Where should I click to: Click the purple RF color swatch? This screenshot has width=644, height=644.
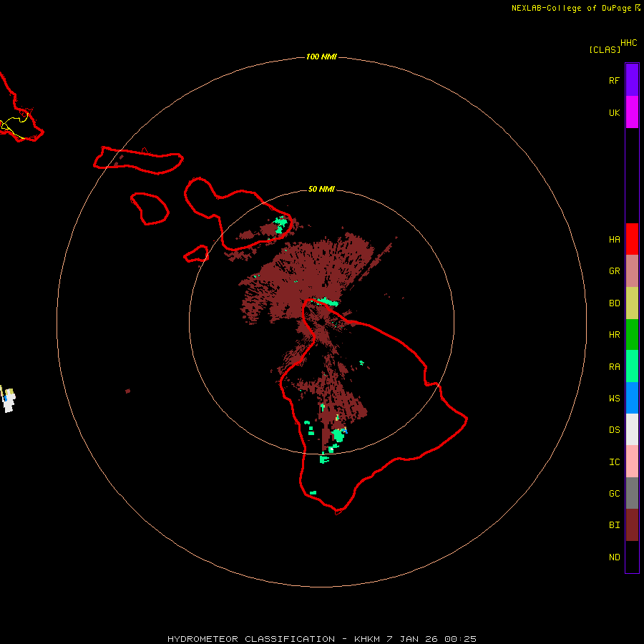point(632,80)
